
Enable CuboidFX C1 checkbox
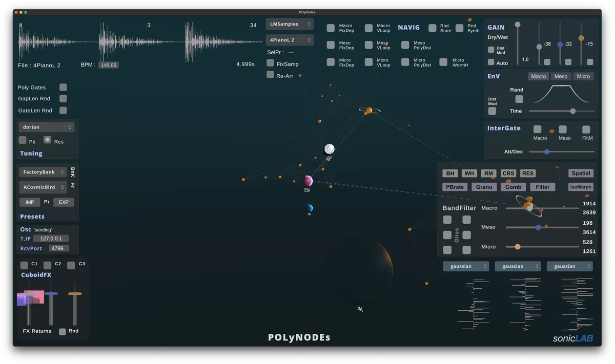point(24,265)
